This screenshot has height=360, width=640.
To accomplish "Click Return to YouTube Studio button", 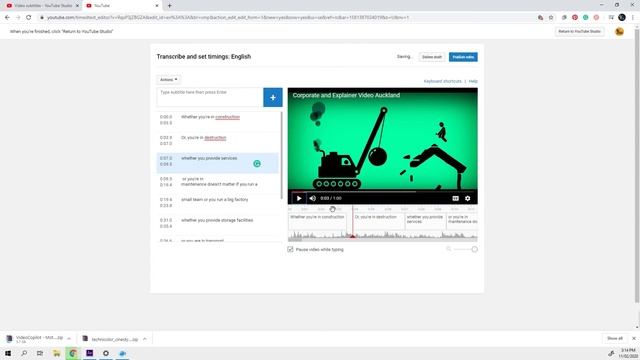I will tap(579, 31).
